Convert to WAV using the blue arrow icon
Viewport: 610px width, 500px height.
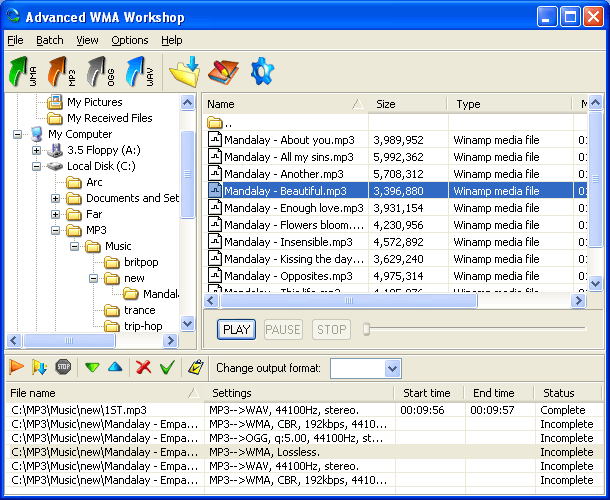pos(139,72)
